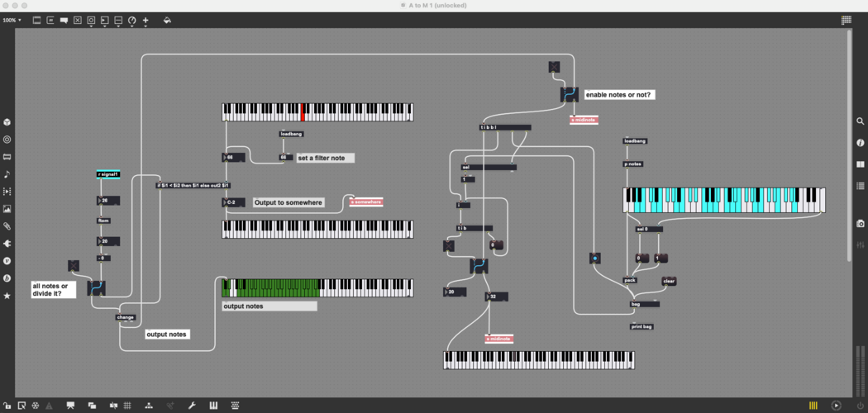Click the wrench icon in bottom toolbar
868x413 pixels.
[x=192, y=406]
